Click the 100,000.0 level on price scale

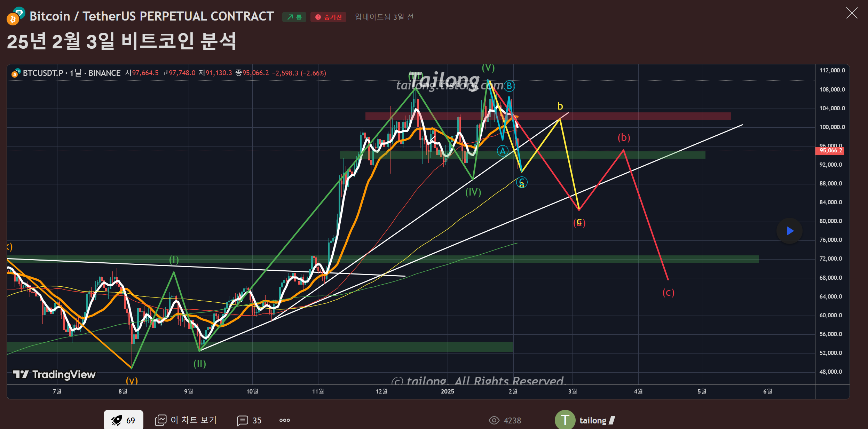pos(832,127)
